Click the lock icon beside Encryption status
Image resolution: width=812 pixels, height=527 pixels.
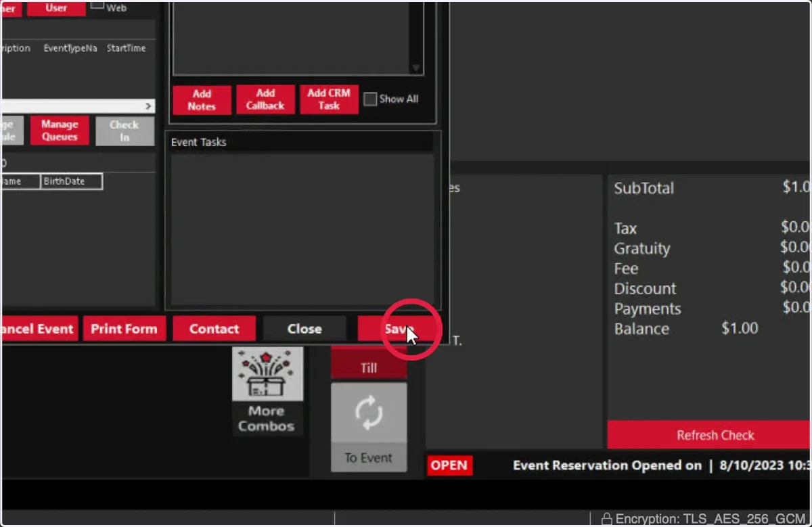click(606, 519)
